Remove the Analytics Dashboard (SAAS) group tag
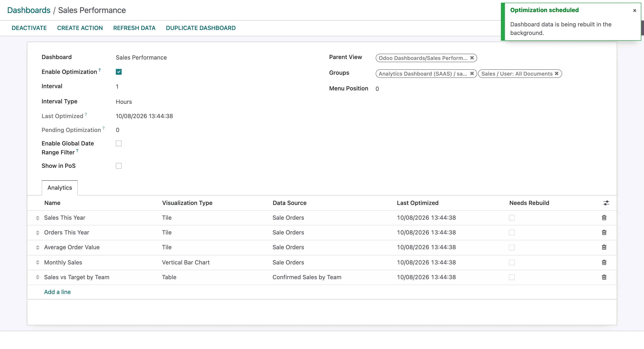Screen dimensions: 644x349 point(472,74)
